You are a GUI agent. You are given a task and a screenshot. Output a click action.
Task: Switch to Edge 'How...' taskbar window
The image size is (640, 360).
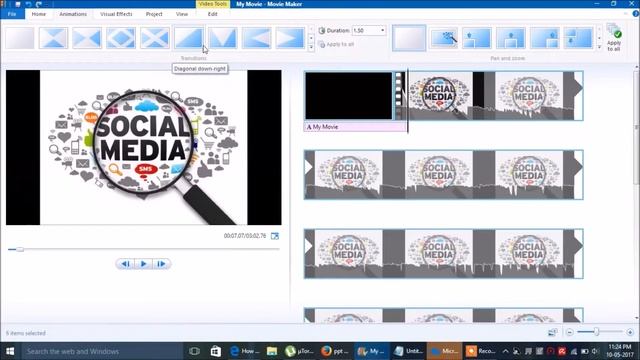click(245, 351)
